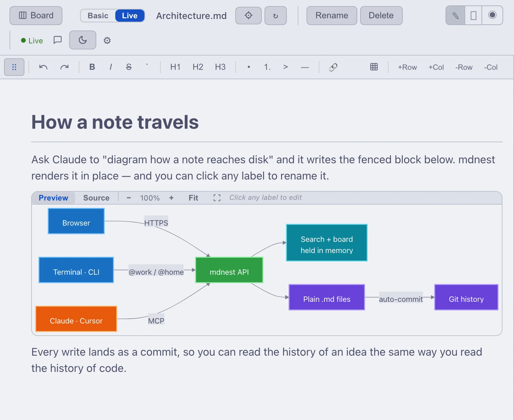Image resolution: width=514 pixels, height=420 pixels.
Task: Apply strikethrough formatting
Action: 129,67
